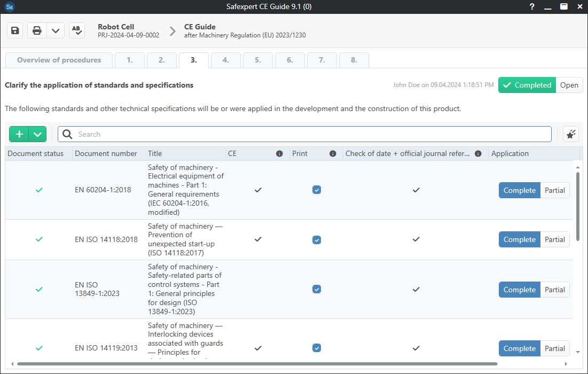Open the spell check tool
588x374 pixels.
[x=76, y=30]
